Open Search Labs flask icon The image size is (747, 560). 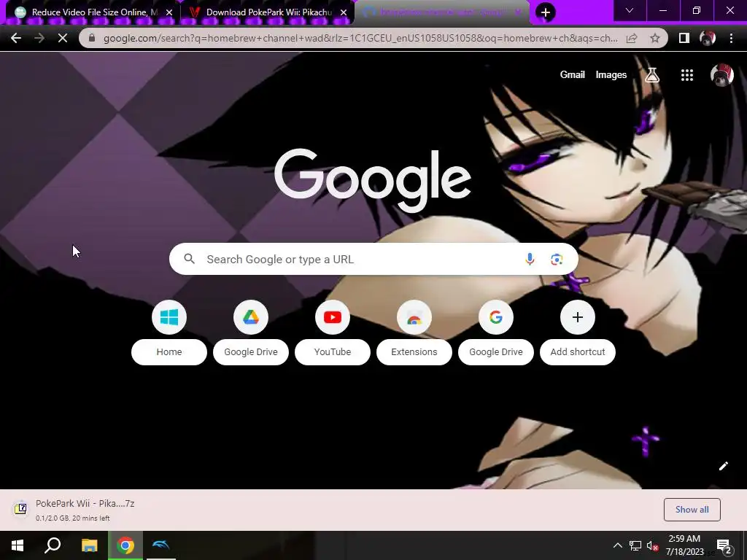pyautogui.click(x=652, y=75)
